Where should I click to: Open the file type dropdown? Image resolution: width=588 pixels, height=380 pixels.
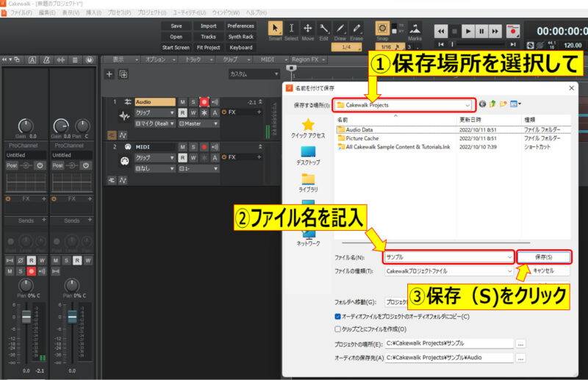coord(509,270)
